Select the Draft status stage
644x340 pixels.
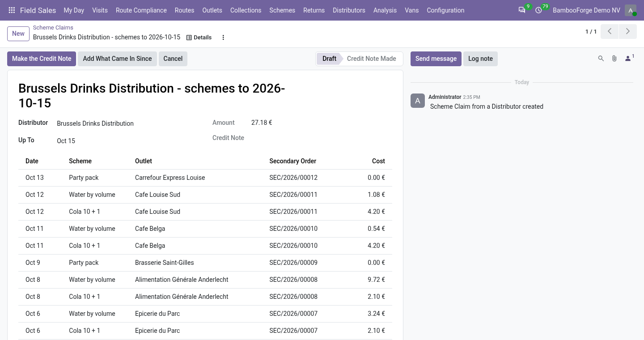tap(329, 59)
